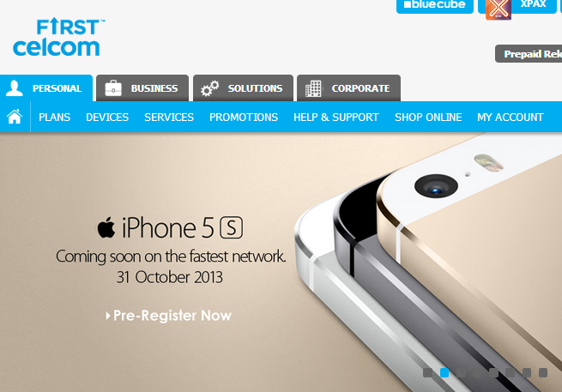This screenshot has height=392, width=562.
Task: Open the Plans menu
Action: click(x=54, y=118)
